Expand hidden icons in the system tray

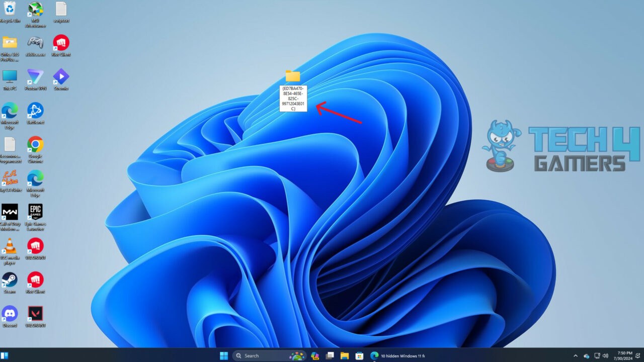(x=575, y=355)
